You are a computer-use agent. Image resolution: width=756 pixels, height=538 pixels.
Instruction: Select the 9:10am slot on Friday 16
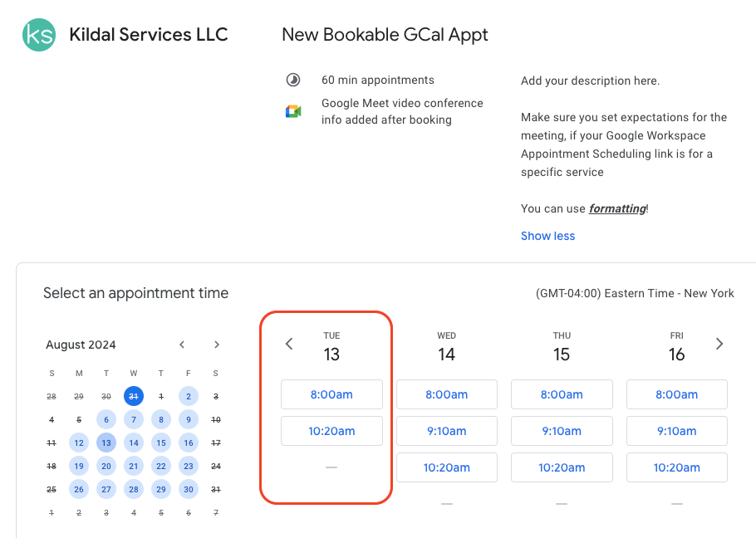(676, 431)
